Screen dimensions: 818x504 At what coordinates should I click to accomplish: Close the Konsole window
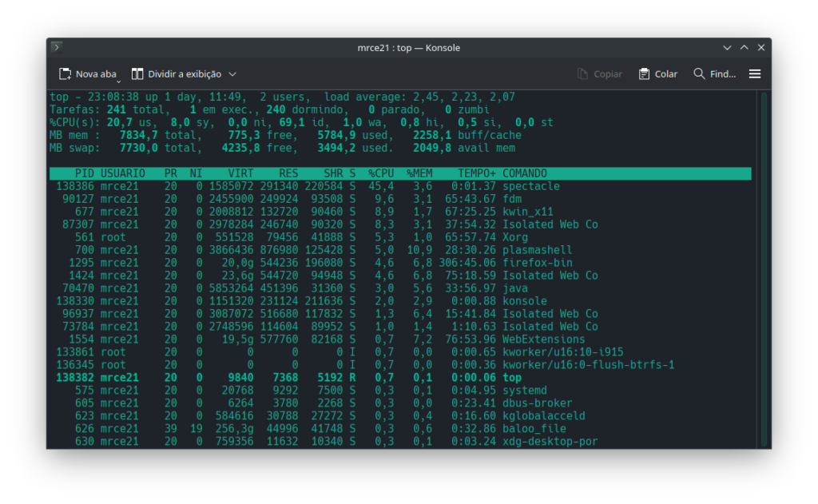click(761, 47)
